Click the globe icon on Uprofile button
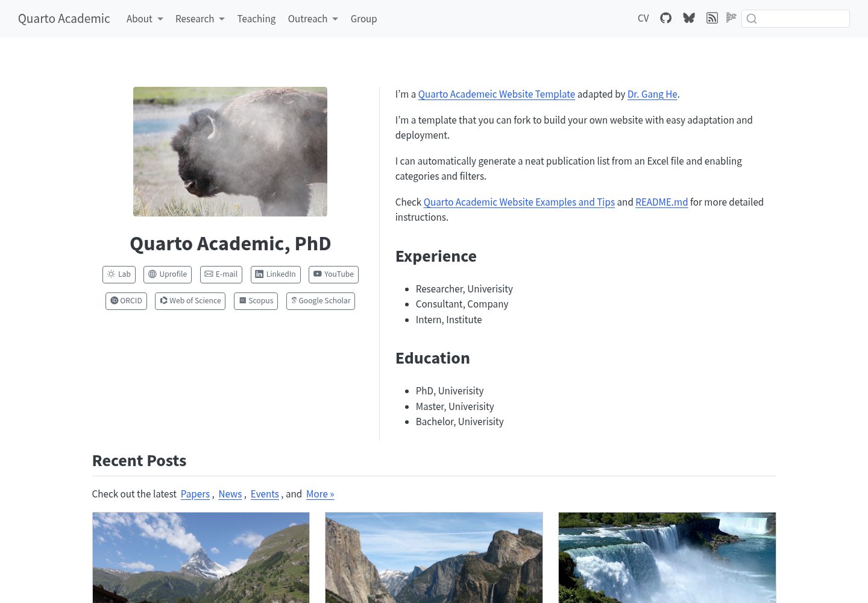 pyautogui.click(x=153, y=274)
